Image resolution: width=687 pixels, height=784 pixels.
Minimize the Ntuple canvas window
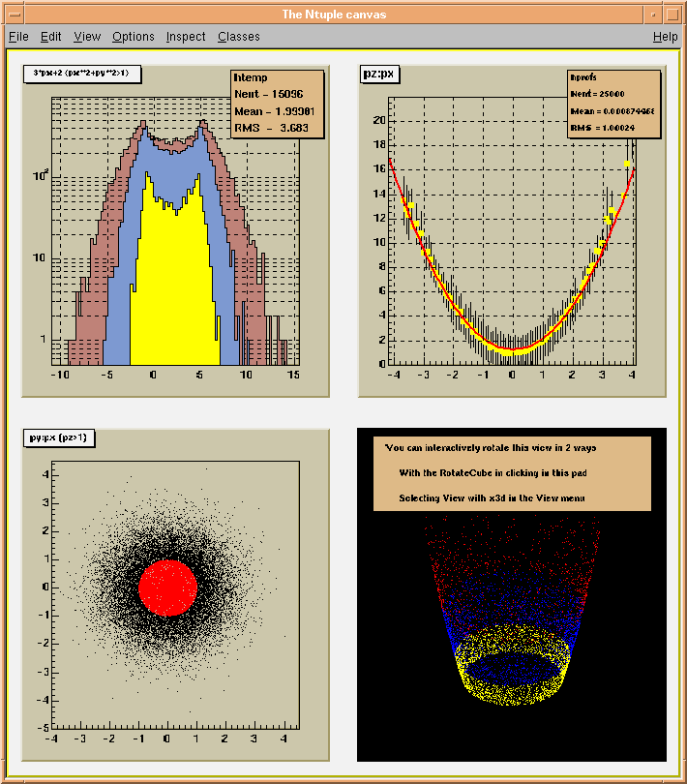tap(652, 14)
